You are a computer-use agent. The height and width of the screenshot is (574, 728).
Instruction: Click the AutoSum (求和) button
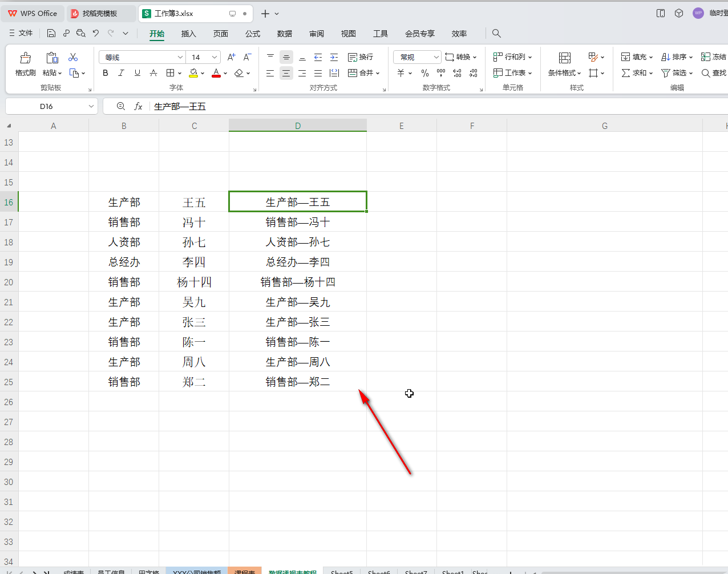coord(637,73)
